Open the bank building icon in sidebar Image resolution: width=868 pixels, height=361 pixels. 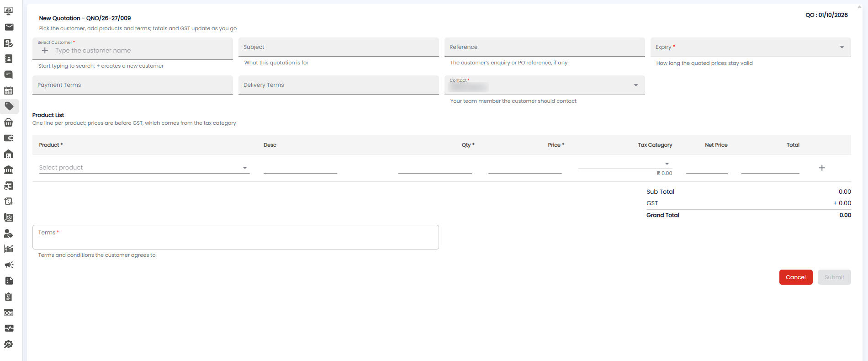[9, 170]
